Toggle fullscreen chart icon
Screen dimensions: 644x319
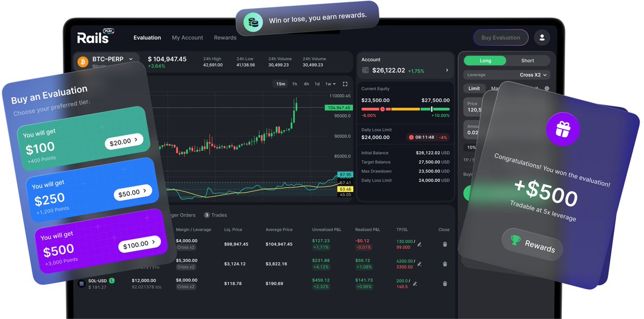click(x=345, y=84)
